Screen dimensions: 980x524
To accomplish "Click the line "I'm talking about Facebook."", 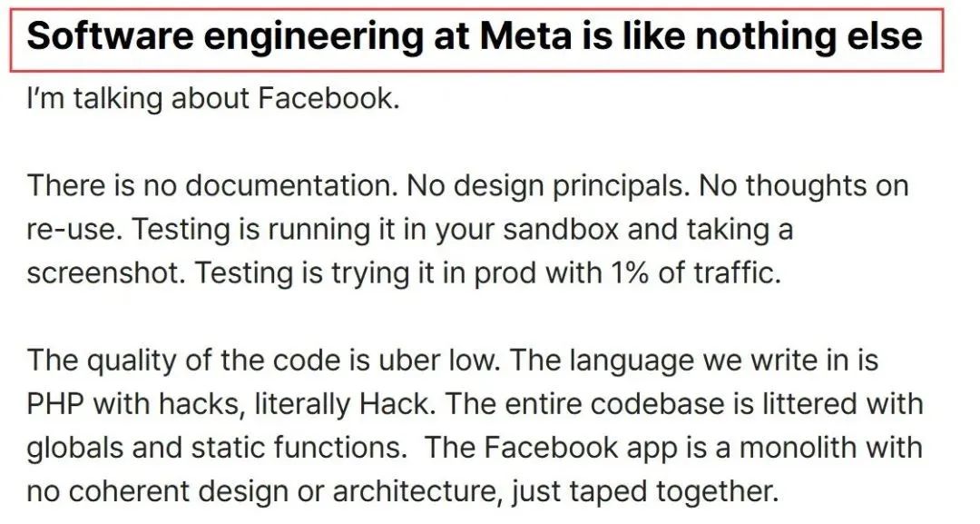I will click(x=213, y=98).
